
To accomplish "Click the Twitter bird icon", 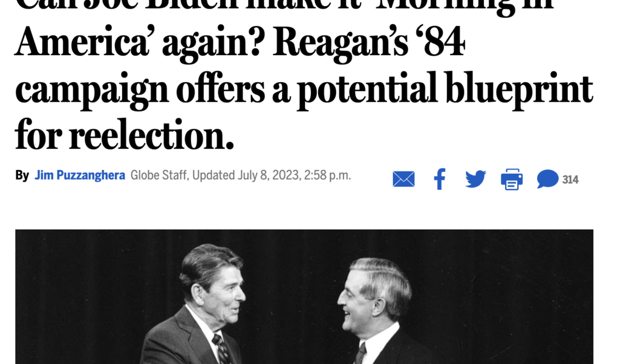I will click(x=475, y=179).
